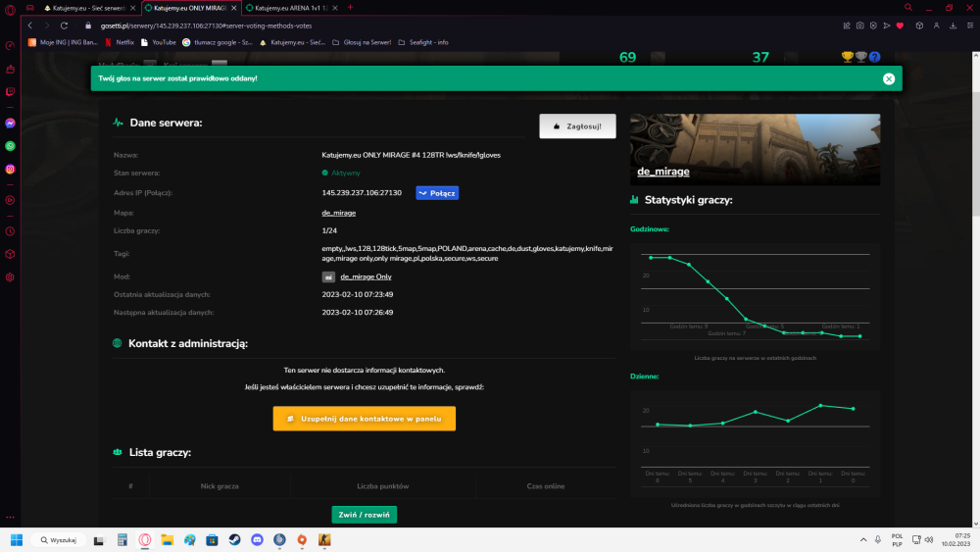Click the gold trophy icon
Viewport: 980px width, 552px height.
[848, 57]
